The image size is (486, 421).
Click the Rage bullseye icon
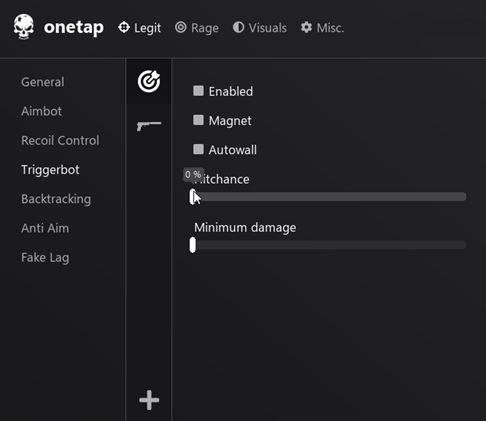(181, 27)
